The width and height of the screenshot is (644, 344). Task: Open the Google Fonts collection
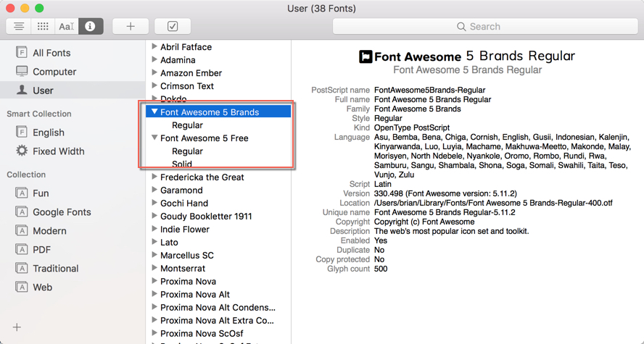click(x=73, y=212)
